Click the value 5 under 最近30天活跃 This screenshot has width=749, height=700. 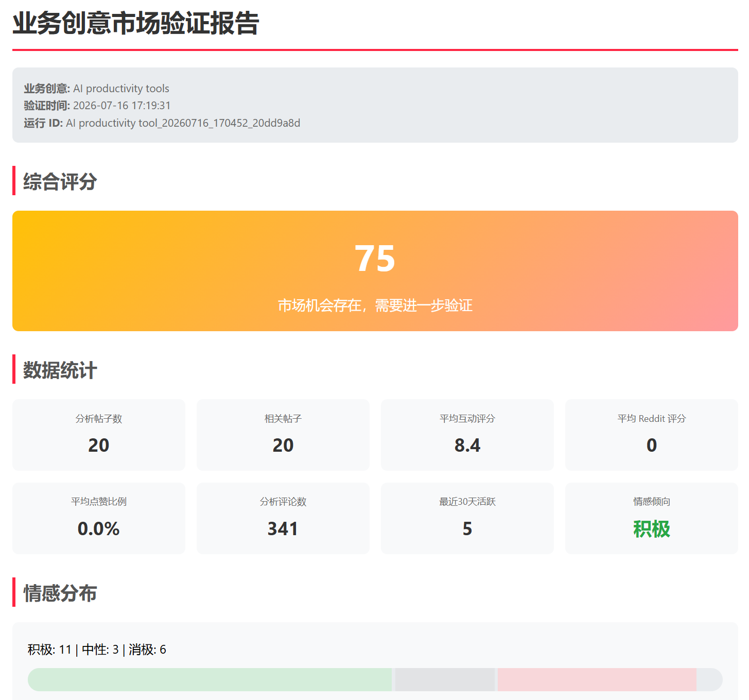467,529
